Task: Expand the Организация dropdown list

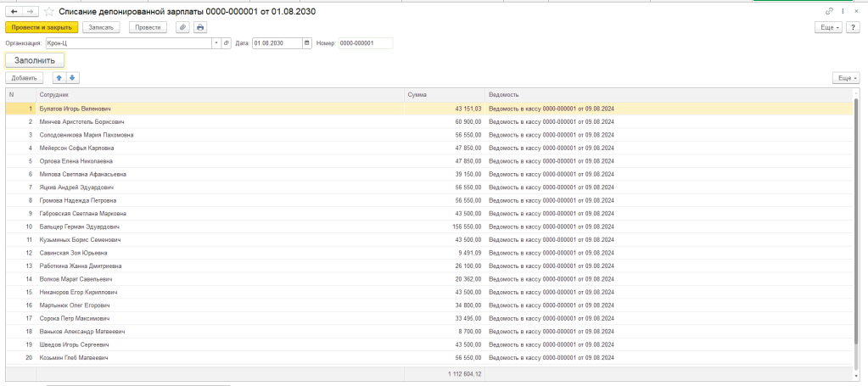Action: [x=216, y=43]
